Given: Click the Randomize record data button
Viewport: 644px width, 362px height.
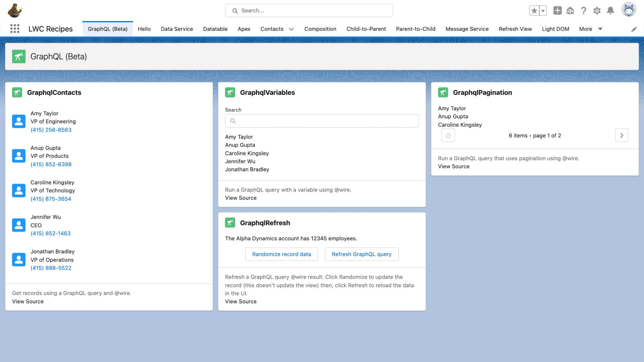Looking at the screenshot, I should point(281,254).
